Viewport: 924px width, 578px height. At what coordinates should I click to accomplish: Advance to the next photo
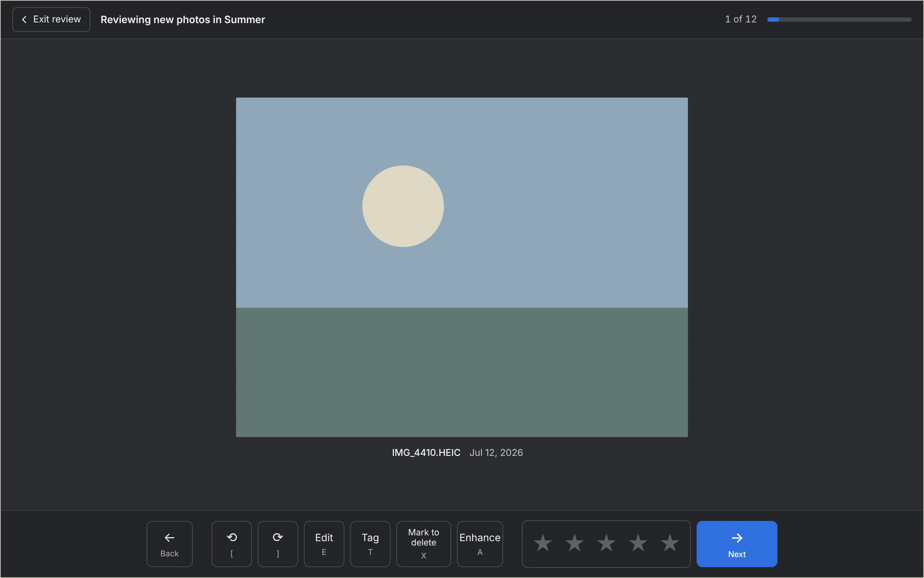point(737,544)
